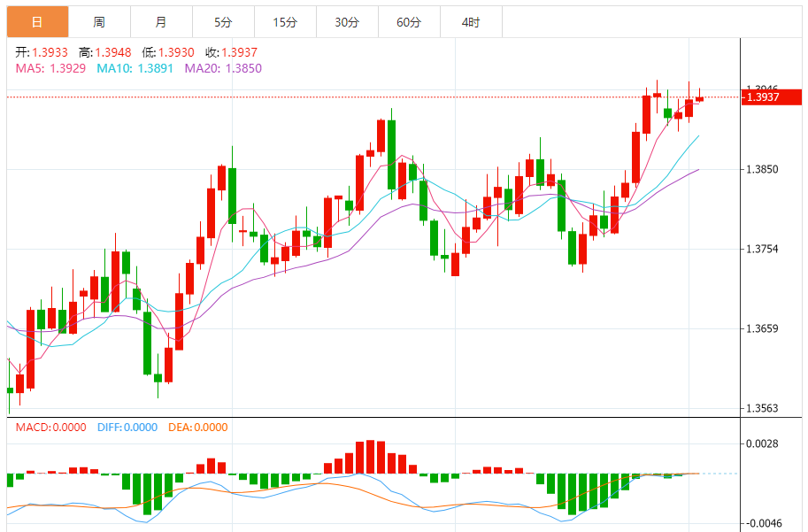
Task: Click the 0.0028 MACD axis label
Action: click(x=763, y=443)
